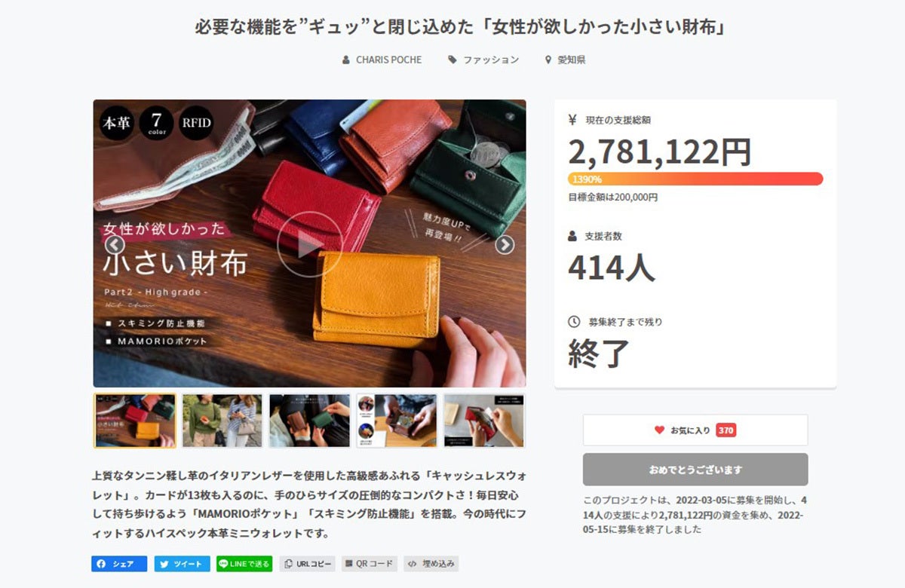The image size is (905, 588).
Task: Select the green wallet in hands thumbnail
Action: pos(309,421)
